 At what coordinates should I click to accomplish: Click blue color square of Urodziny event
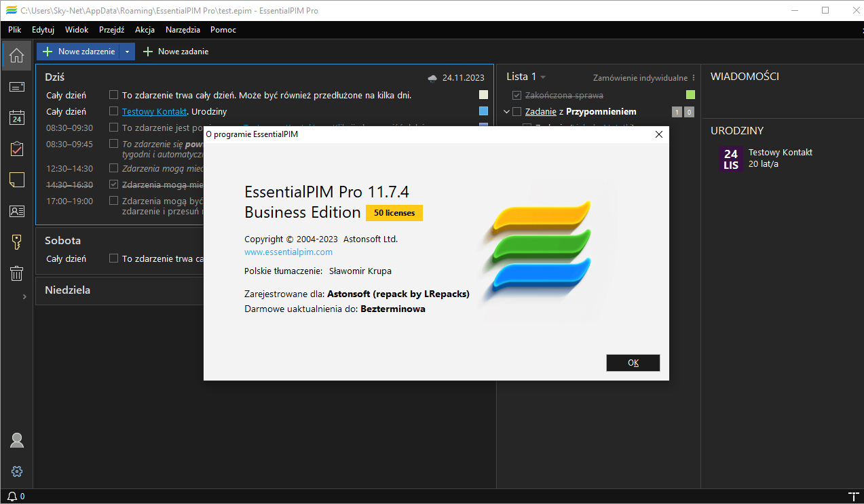pyautogui.click(x=483, y=112)
